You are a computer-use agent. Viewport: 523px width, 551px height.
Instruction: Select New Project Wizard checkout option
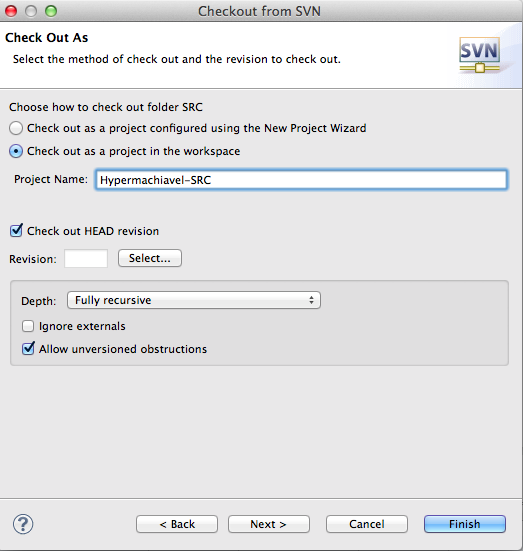16,128
